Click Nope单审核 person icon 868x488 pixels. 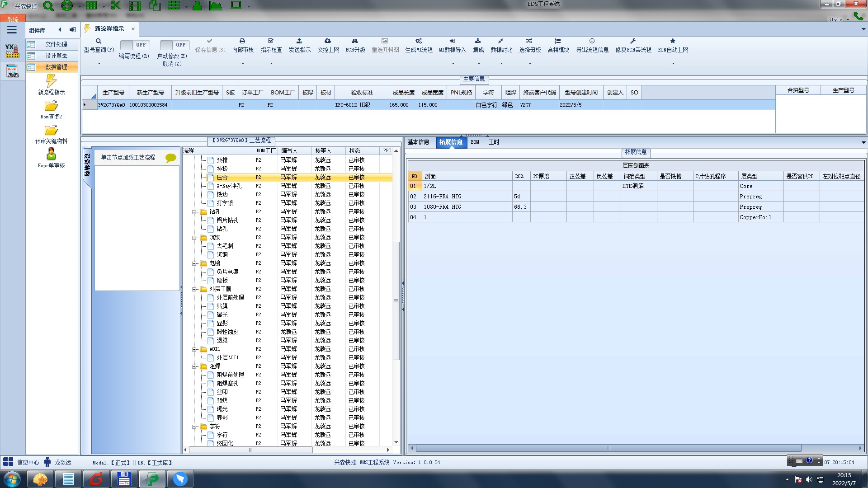tap(51, 155)
